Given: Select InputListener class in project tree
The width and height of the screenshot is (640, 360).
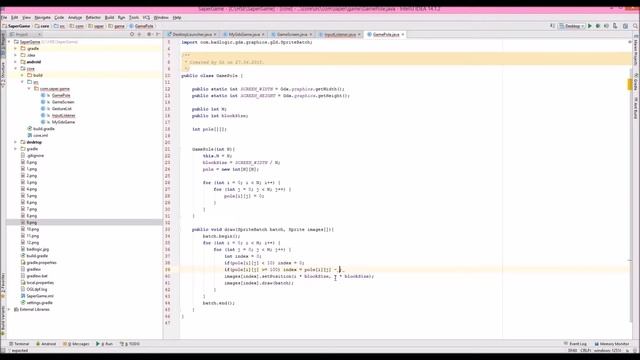Looking at the screenshot, I should click(64, 116).
